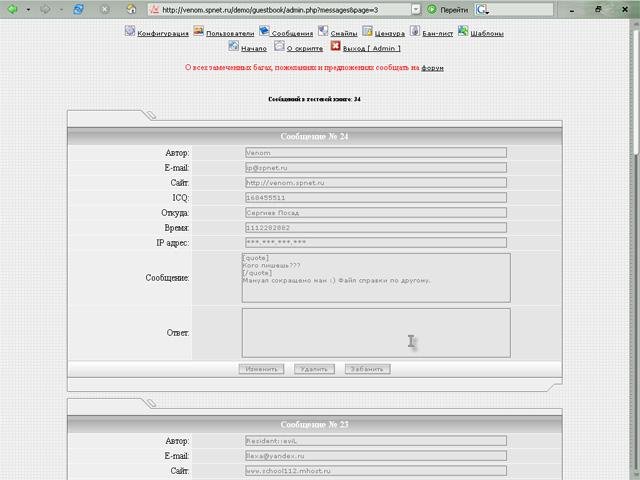Click the Сайт field of message 24
Viewport: 640px width, 480px height.
[376, 182]
